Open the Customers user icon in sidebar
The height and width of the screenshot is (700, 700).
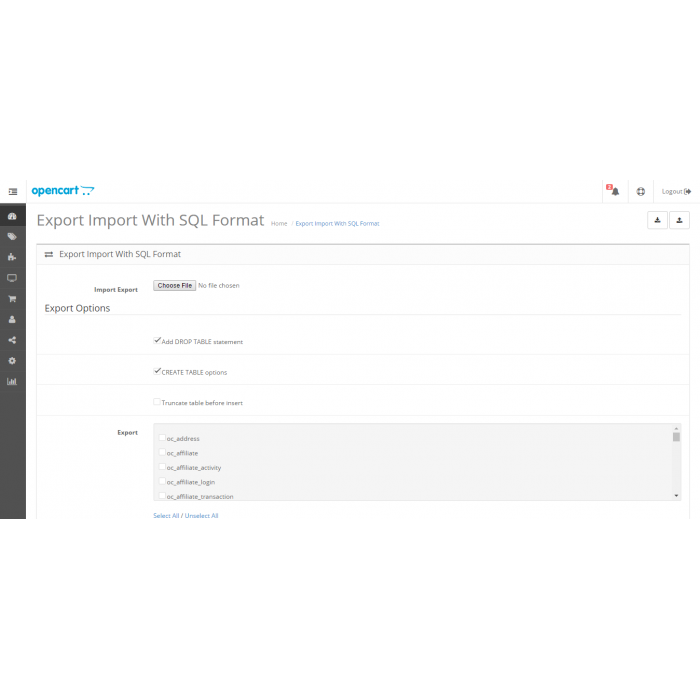[12, 319]
